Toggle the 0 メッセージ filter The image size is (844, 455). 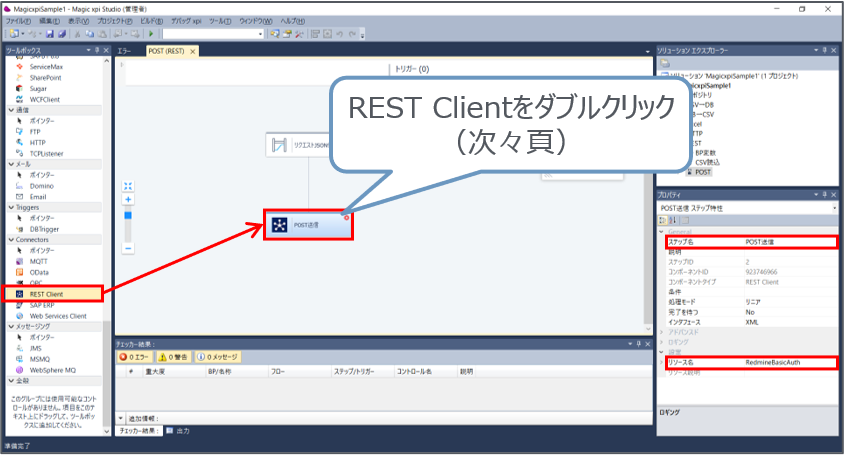(x=217, y=356)
